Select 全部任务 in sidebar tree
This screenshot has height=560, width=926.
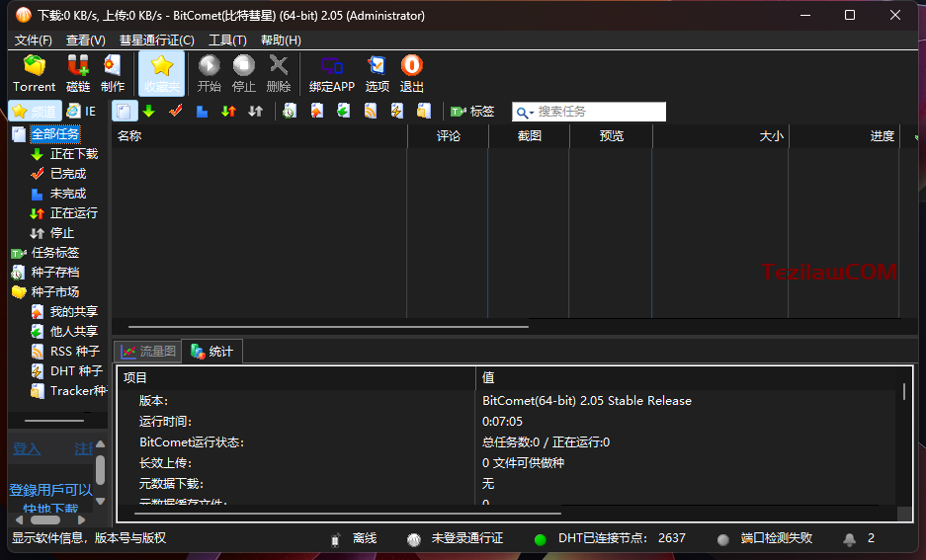pyautogui.click(x=55, y=134)
